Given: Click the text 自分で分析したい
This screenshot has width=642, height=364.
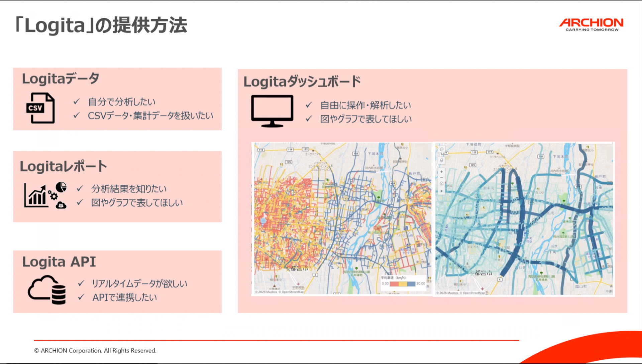Looking at the screenshot, I should point(122,102).
